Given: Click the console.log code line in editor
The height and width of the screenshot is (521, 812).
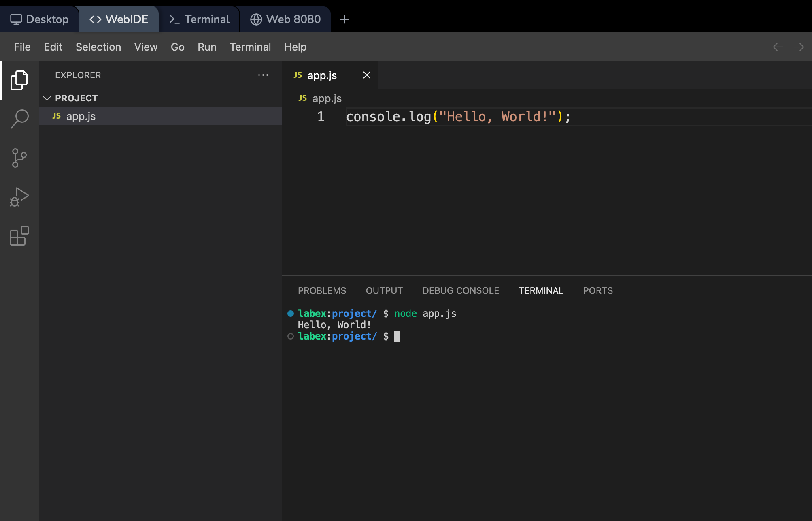Looking at the screenshot, I should tap(458, 117).
